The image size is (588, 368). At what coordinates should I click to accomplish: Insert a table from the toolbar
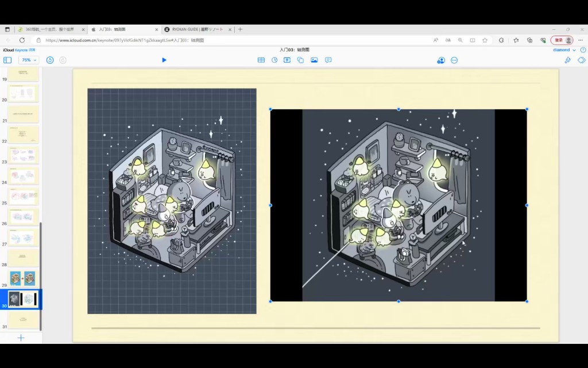pos(261,60)
